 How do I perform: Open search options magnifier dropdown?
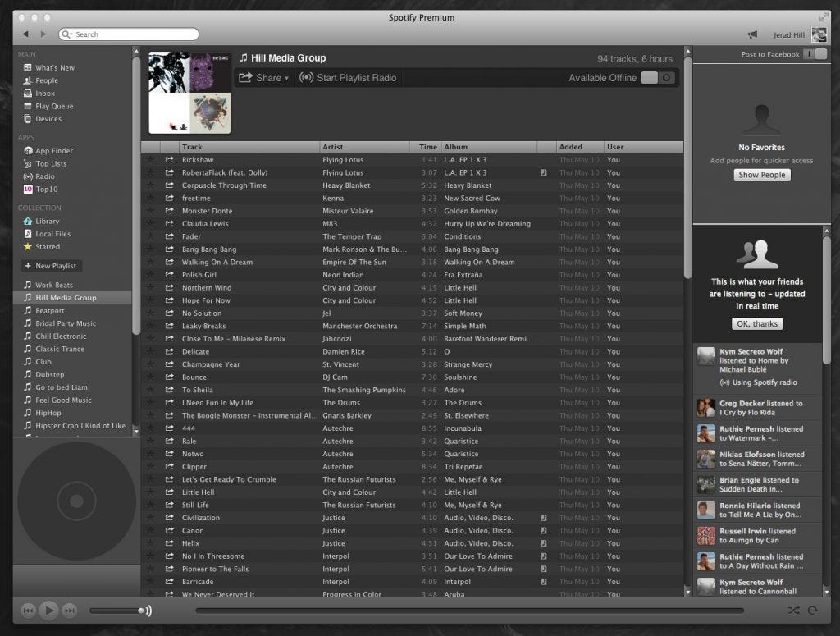(67, 34)
